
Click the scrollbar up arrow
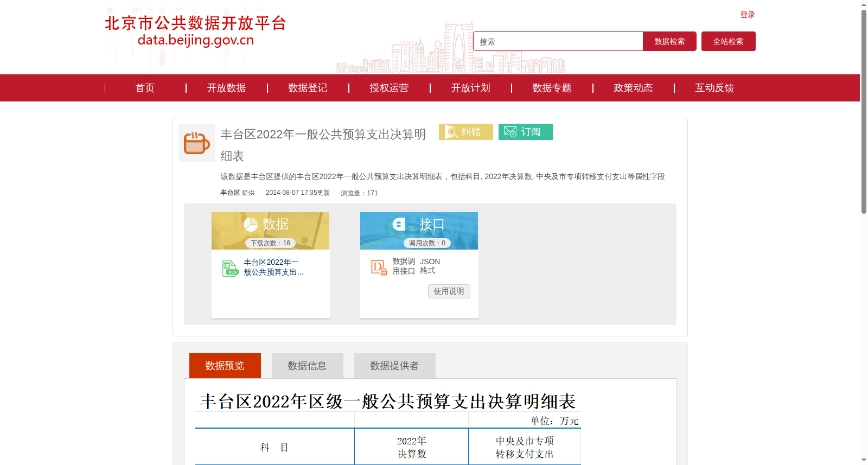pos(864,4)
